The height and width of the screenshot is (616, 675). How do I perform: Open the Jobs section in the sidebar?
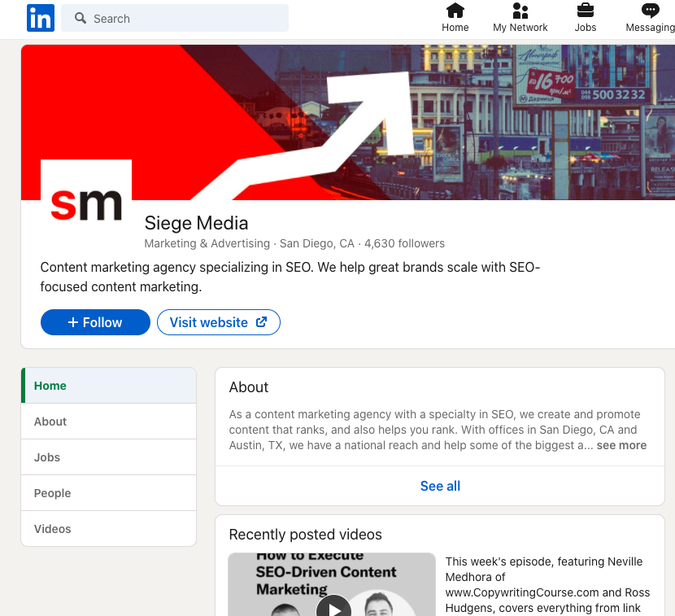click(46, 457)
